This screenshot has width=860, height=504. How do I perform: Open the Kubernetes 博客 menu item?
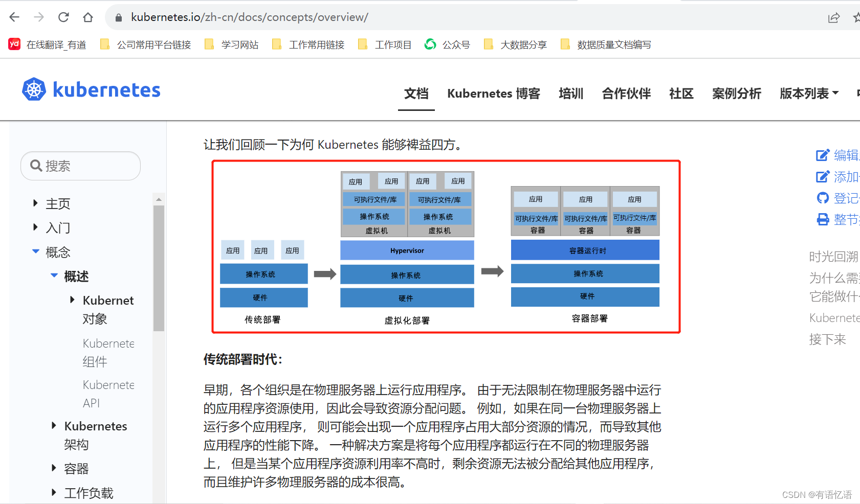(x=494, y=94)
